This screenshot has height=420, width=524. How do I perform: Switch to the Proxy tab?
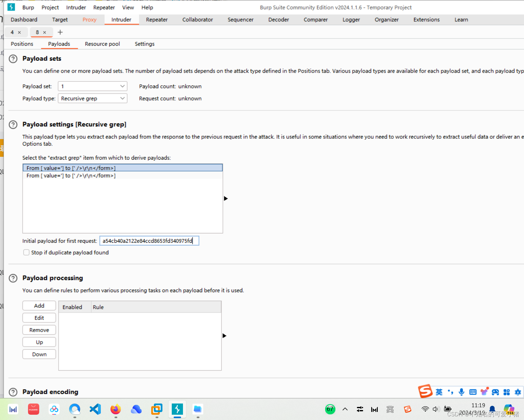click(x=89, y=20)
